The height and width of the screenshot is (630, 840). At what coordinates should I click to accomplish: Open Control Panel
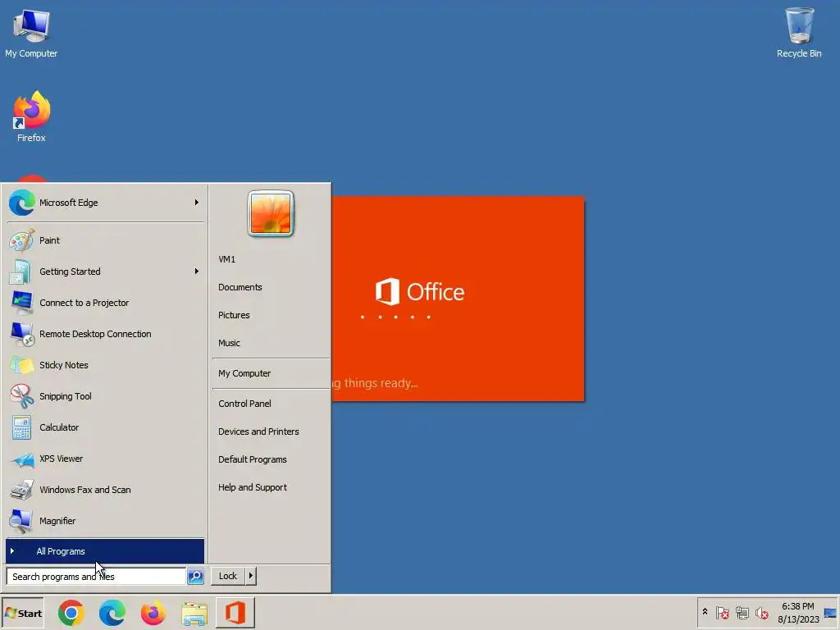(271, 404)
